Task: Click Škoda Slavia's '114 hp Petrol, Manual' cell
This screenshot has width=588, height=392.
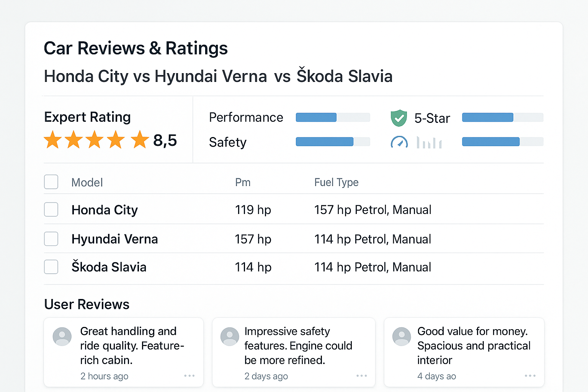Action: [373, 267]
